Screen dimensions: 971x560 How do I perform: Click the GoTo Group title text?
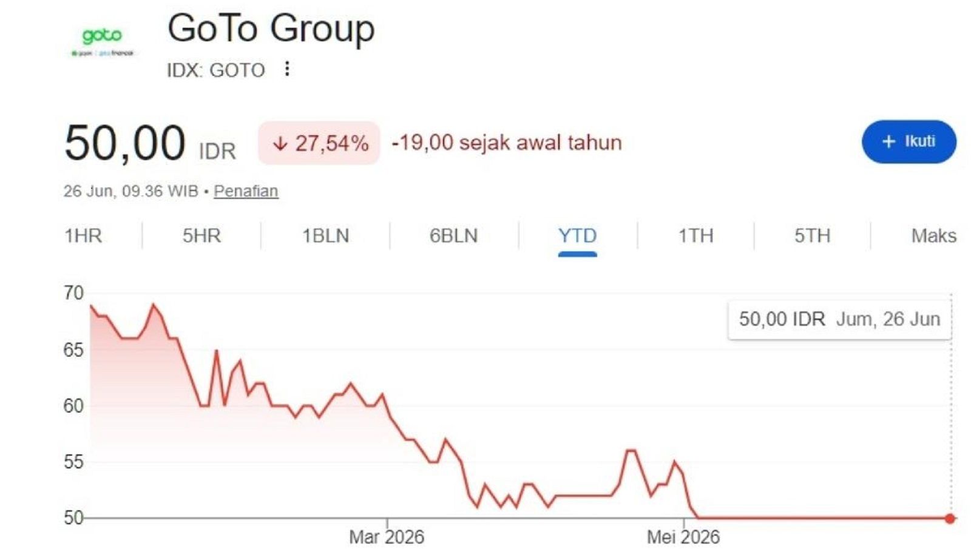pyautogui.click(x=271, y=29)
